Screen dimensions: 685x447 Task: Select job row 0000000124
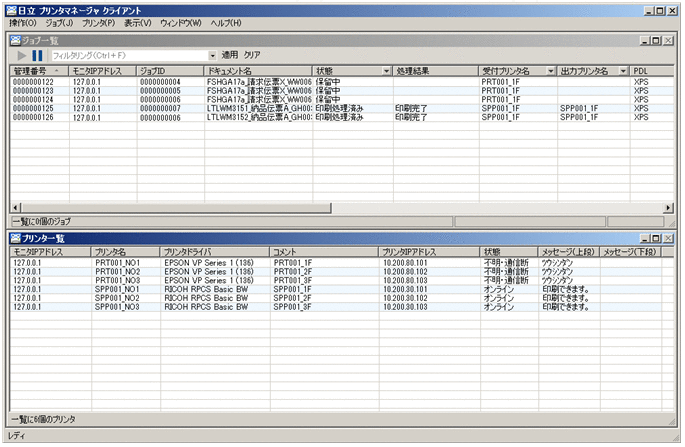[x=342, y=100]
